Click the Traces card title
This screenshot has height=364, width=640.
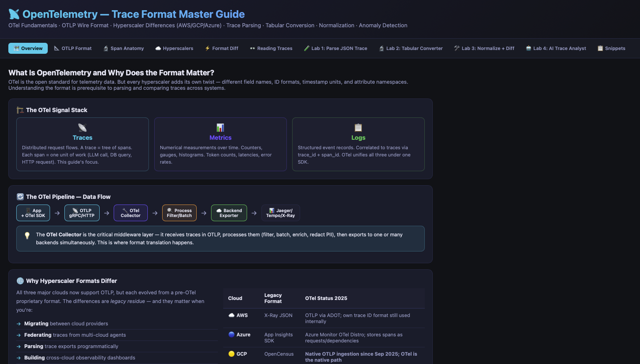point(83,138)
